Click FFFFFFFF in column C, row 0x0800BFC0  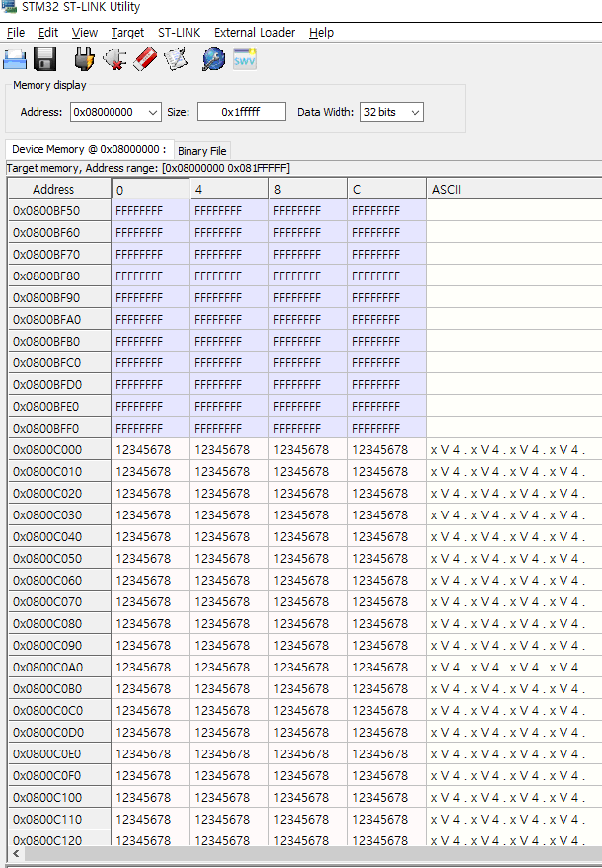click(376, 362)
